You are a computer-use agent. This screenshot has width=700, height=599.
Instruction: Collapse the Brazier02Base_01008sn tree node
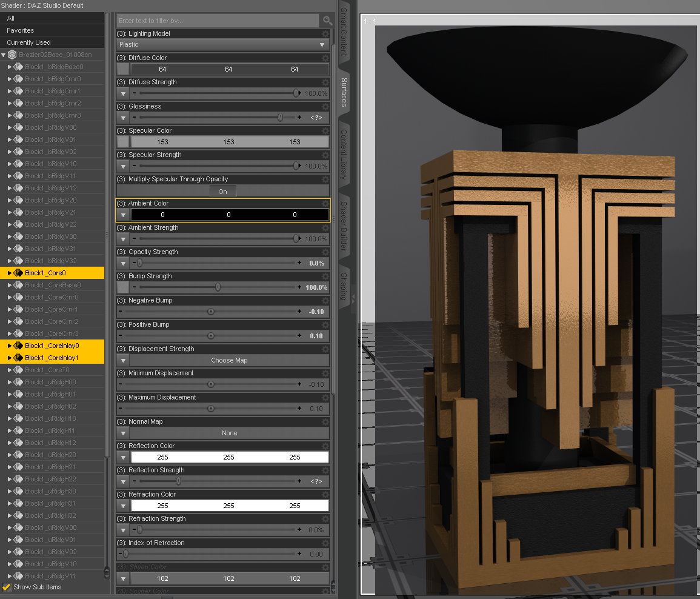click(x=4, y=55)
